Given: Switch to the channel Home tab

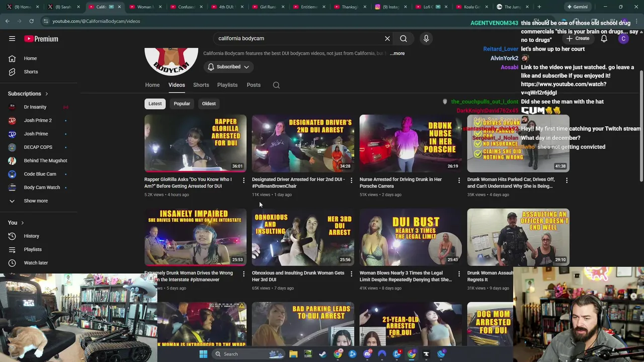Looking at the screenshot, I should click(x=152, y=85).
